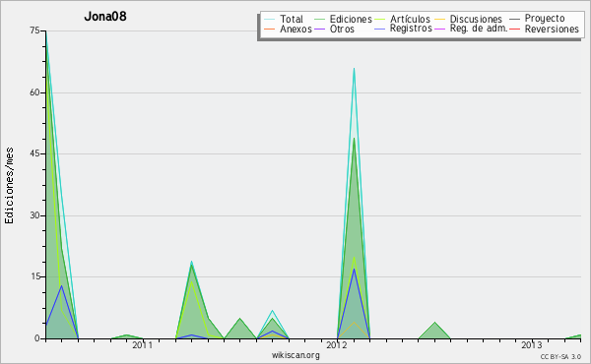Screen dimensions: 591x364
Task: Select the Reversiones legend entry
Action: [545, 29]
